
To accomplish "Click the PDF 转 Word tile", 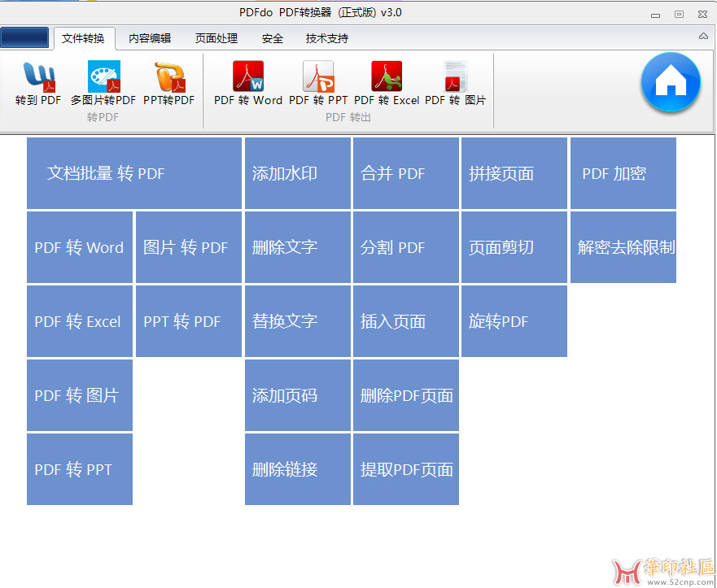I will (80, 247).
